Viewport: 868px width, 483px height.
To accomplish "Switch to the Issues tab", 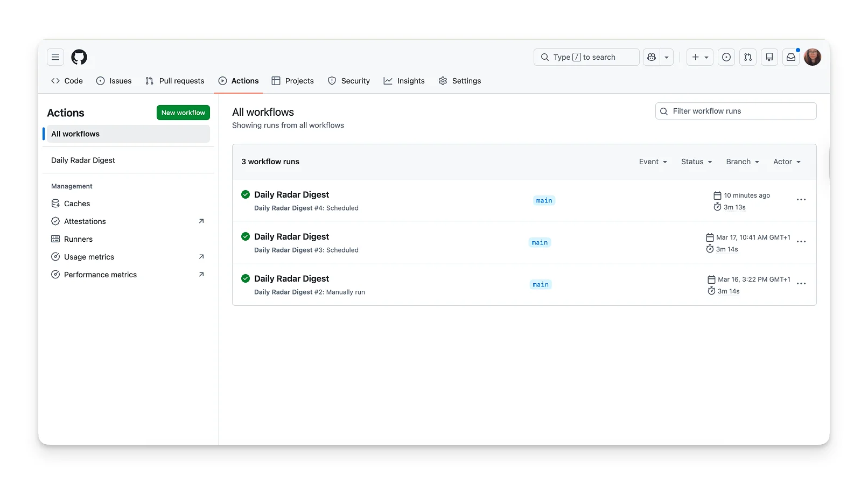I will pos(114,81).
